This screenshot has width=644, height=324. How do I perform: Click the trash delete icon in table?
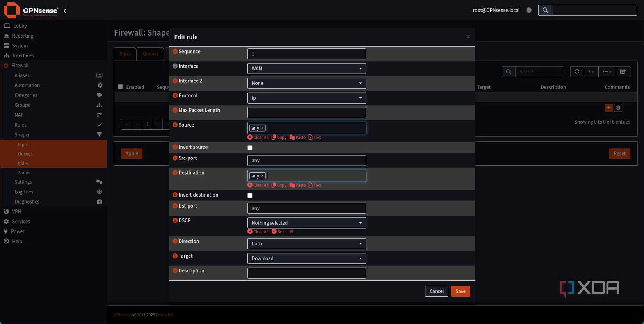point(618,108)
